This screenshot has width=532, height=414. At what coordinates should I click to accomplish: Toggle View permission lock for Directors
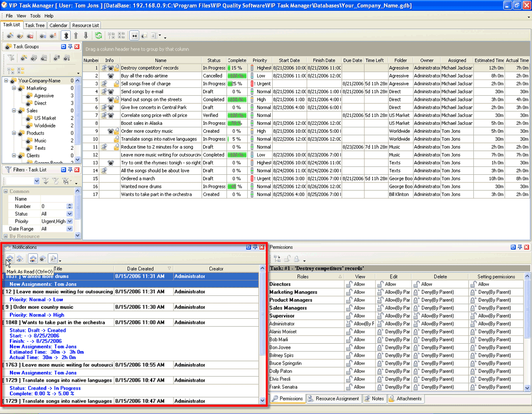(349, 284)
